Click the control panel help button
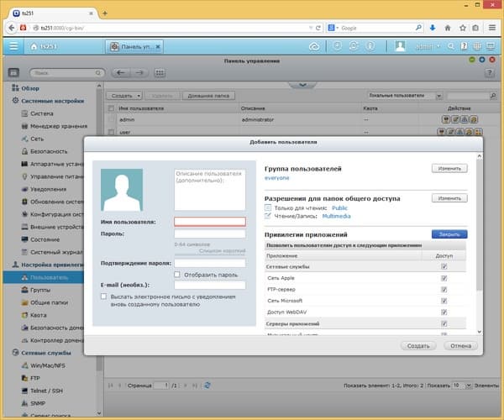The width and height of the screenshot is (504, 420). 489,73
